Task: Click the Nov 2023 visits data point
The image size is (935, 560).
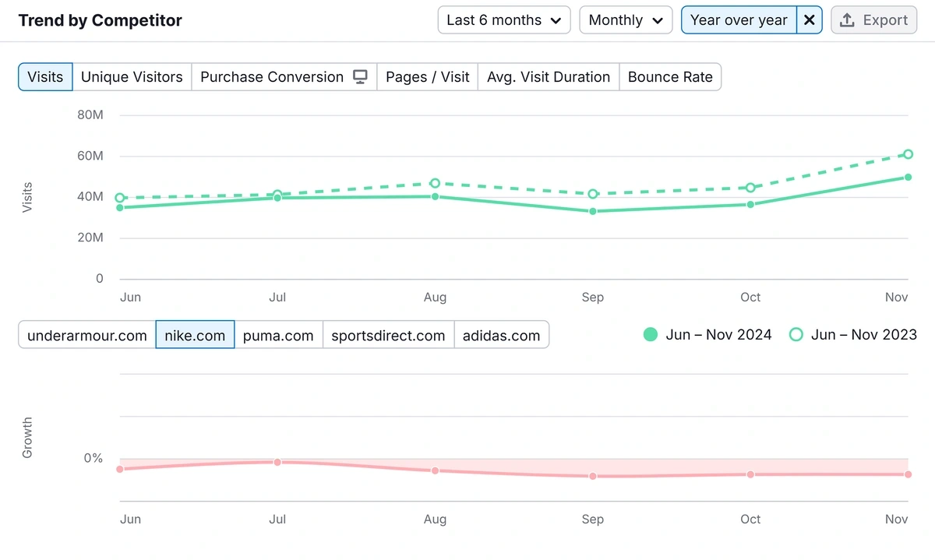Action: click(x=908, y=154)
